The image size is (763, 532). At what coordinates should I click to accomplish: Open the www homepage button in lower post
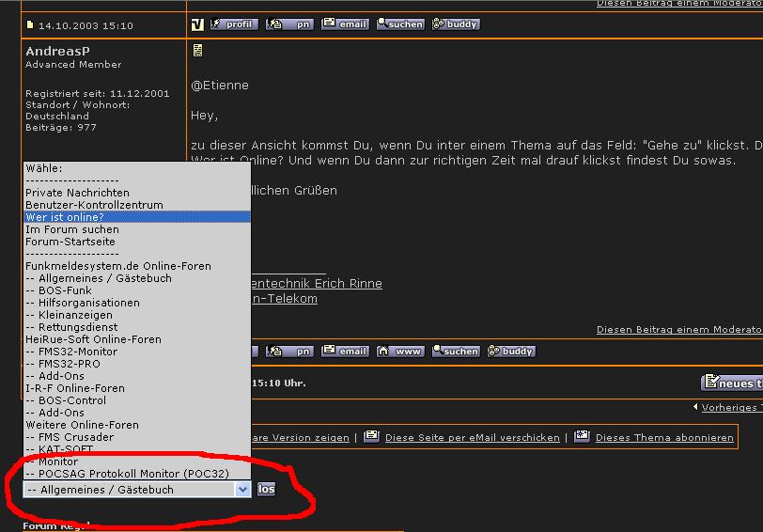coord(400,352)
